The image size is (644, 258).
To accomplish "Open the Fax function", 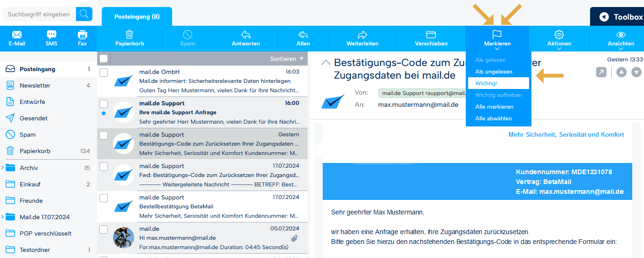I will (83, 38).
